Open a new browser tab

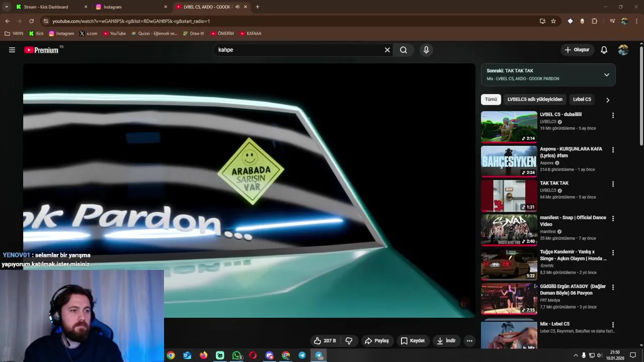click(258, 7)
